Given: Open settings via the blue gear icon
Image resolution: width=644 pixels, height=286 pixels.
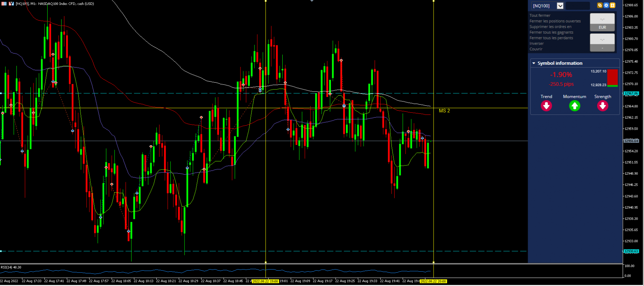Looking at the screenshot, I should pyautogui.click(x=606, y=5).
